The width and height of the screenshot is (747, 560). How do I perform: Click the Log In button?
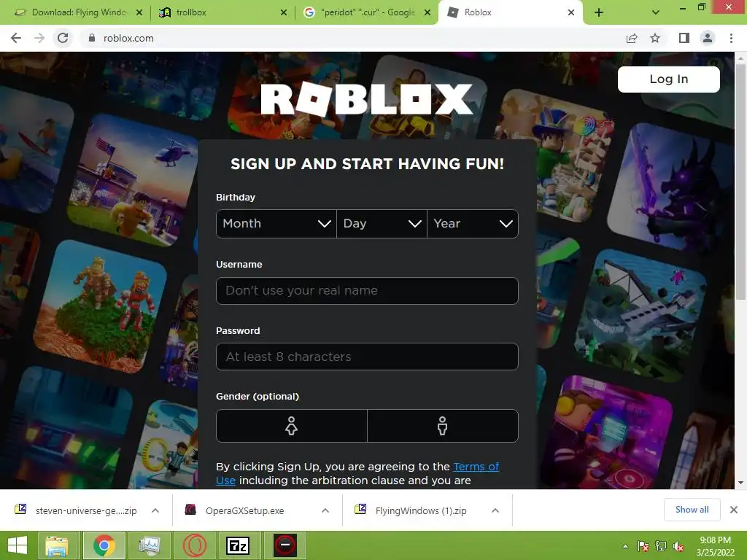tap(669, 79)
